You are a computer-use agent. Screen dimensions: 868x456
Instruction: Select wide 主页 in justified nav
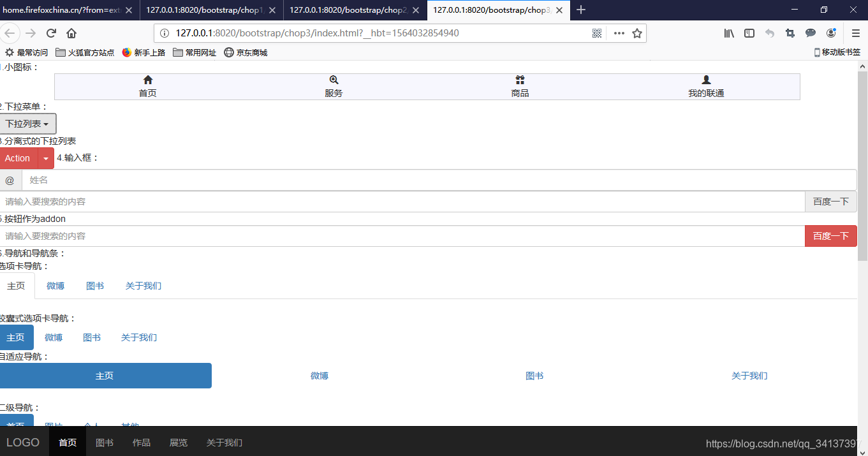tap(105, 376)
